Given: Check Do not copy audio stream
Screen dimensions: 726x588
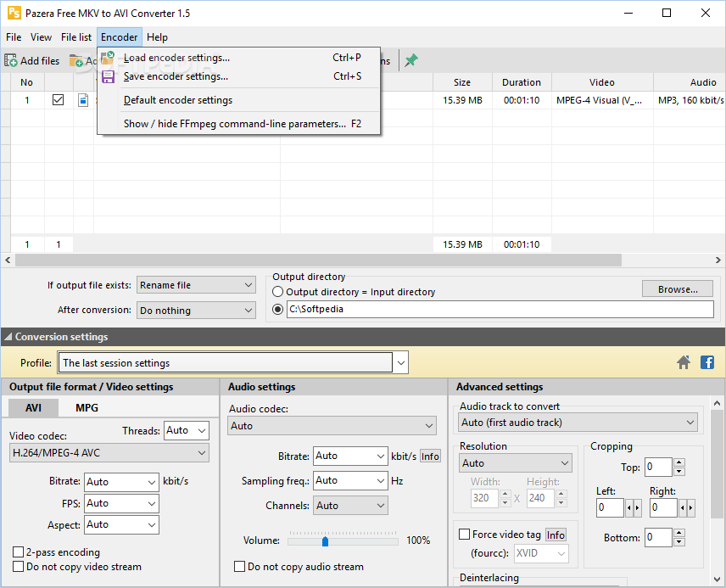Looking at the screenshot, I should point(239,566).
